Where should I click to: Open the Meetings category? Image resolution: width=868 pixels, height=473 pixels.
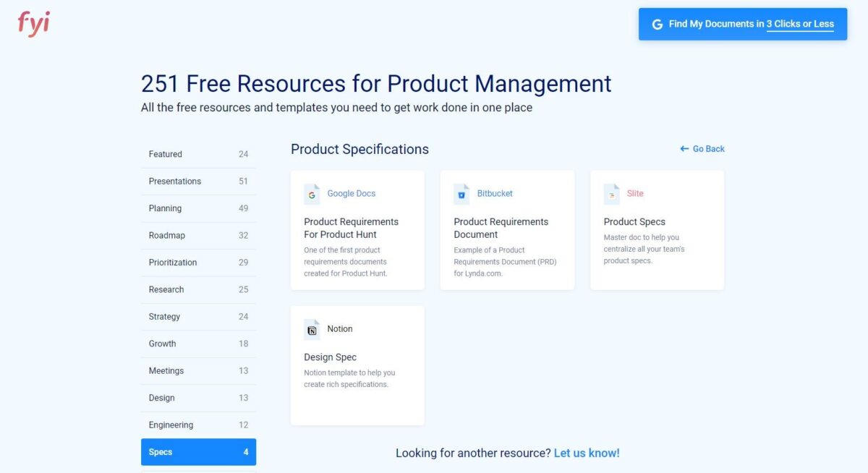[x=198, y=371]
